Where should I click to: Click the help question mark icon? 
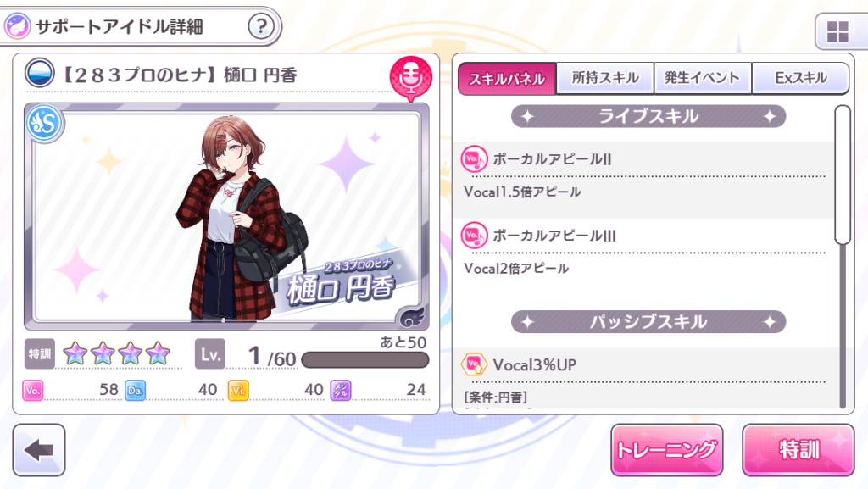pyautogui.click(x=261, y=26)
